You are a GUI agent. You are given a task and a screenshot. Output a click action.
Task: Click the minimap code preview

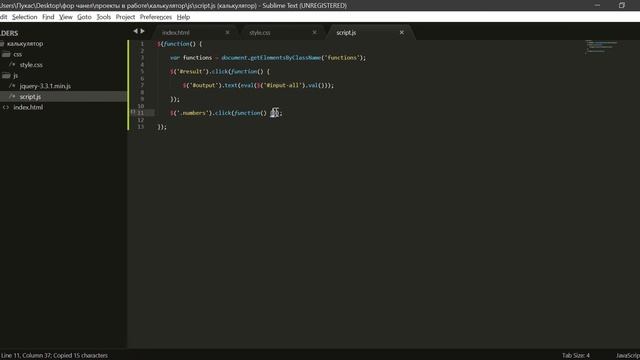tap(601, 46)
